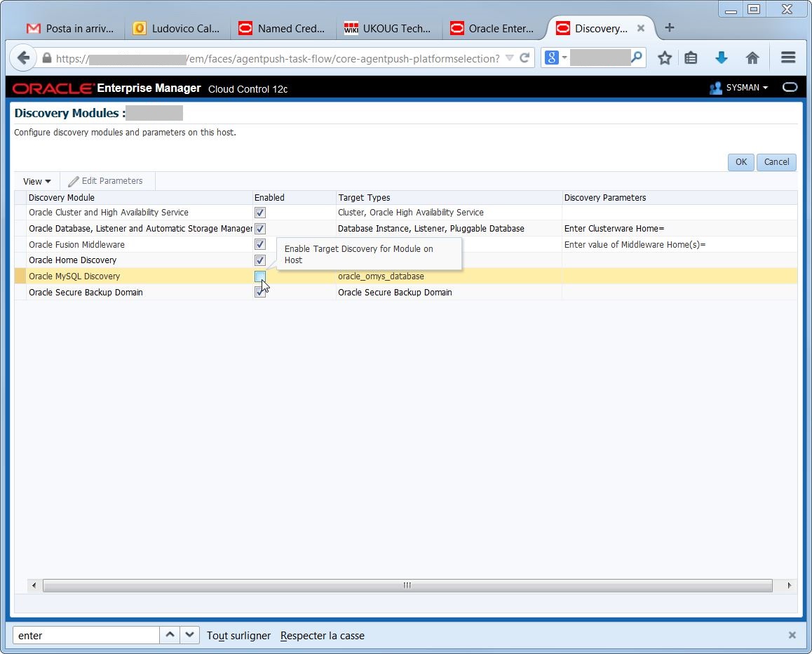Click Tout surligner in find bar
812x654 pixels.
click(238, 635)
